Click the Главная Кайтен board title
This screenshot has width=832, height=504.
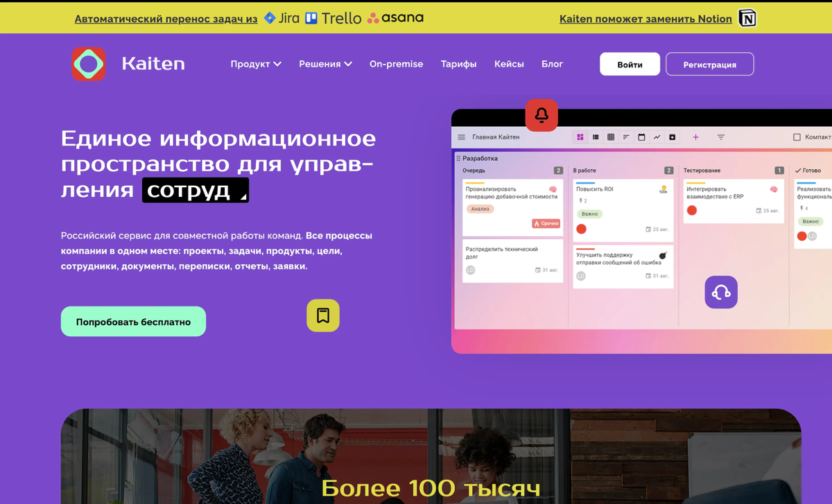(496, 137)
